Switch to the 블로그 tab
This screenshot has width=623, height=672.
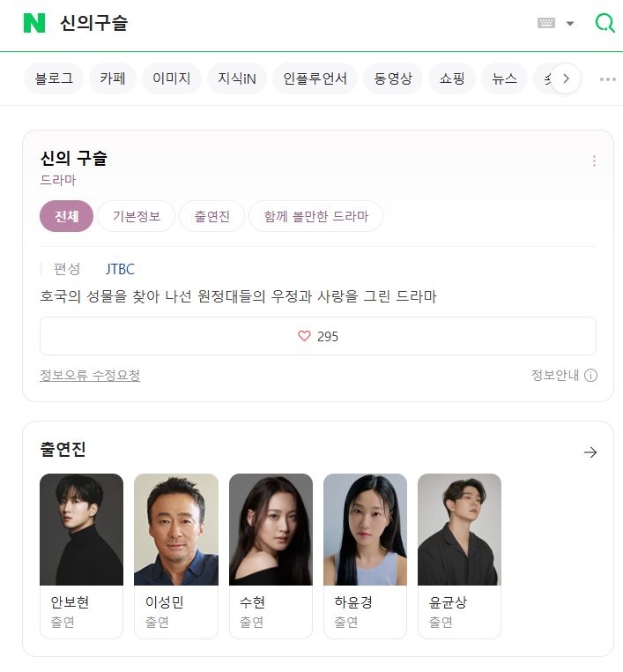[x=54, y=78]
